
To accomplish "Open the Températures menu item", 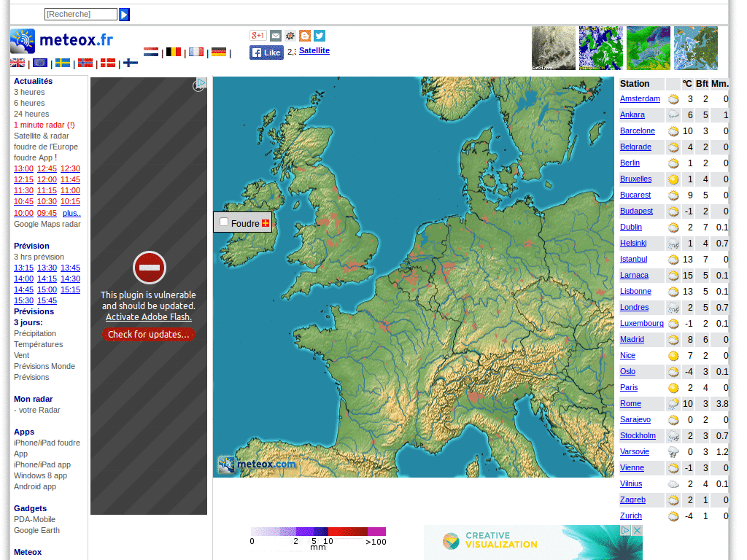I will 38,344.
